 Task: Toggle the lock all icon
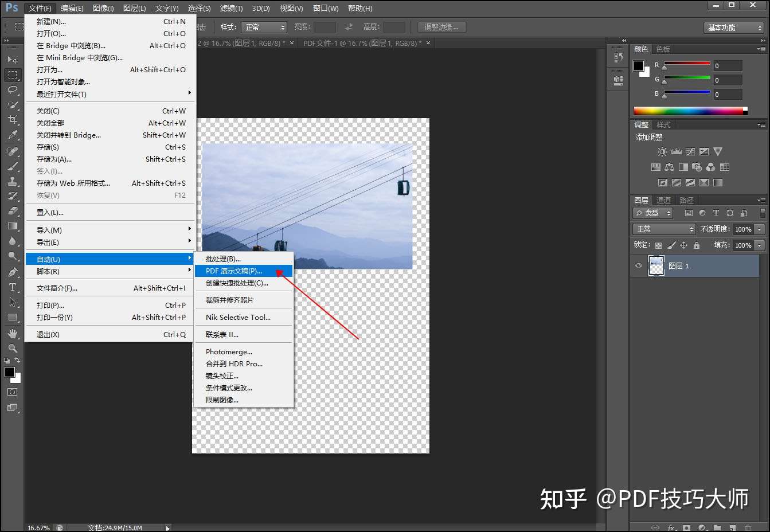(x=697, y=245)
